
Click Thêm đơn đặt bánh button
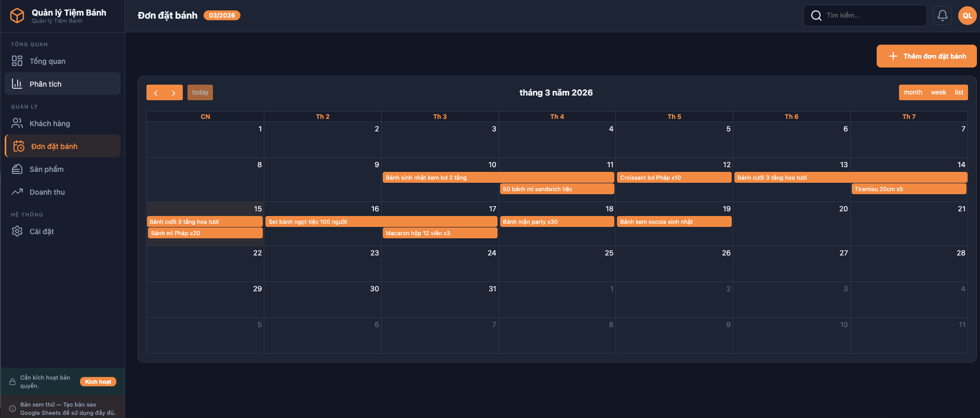click(x=927, y=56)
